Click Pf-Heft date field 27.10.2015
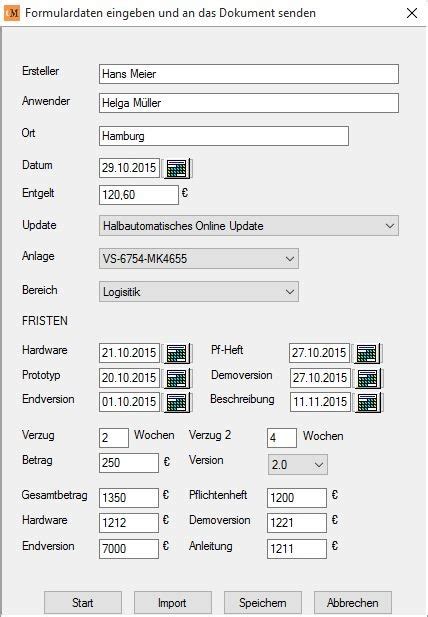The height and width of the screenshot is (617, 428). pos(319,353)
